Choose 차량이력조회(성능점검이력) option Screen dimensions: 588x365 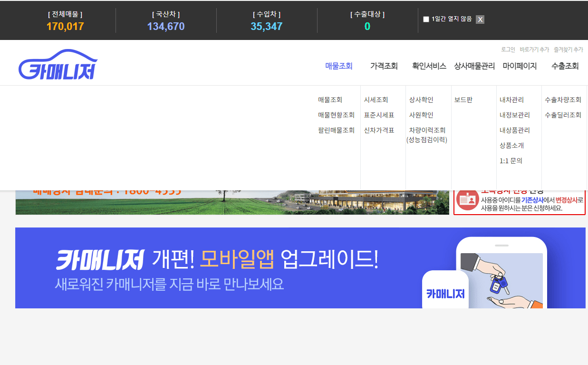click(x=427, y=134)
